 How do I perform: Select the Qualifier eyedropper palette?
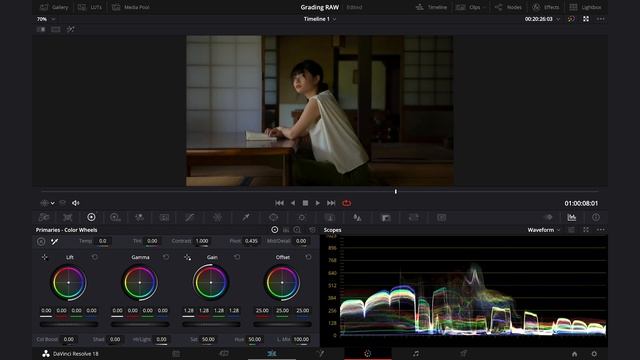click(x=246, y=218)
